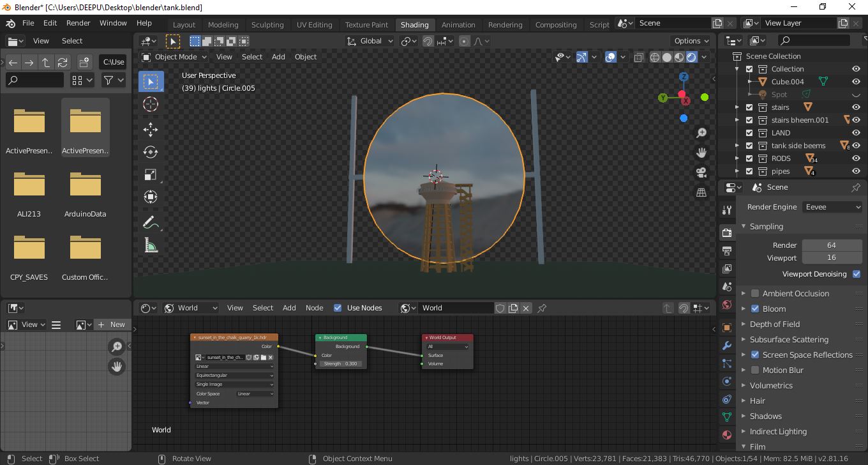Open the Render Engine Eevee dropdown

(x=832, y=207)
